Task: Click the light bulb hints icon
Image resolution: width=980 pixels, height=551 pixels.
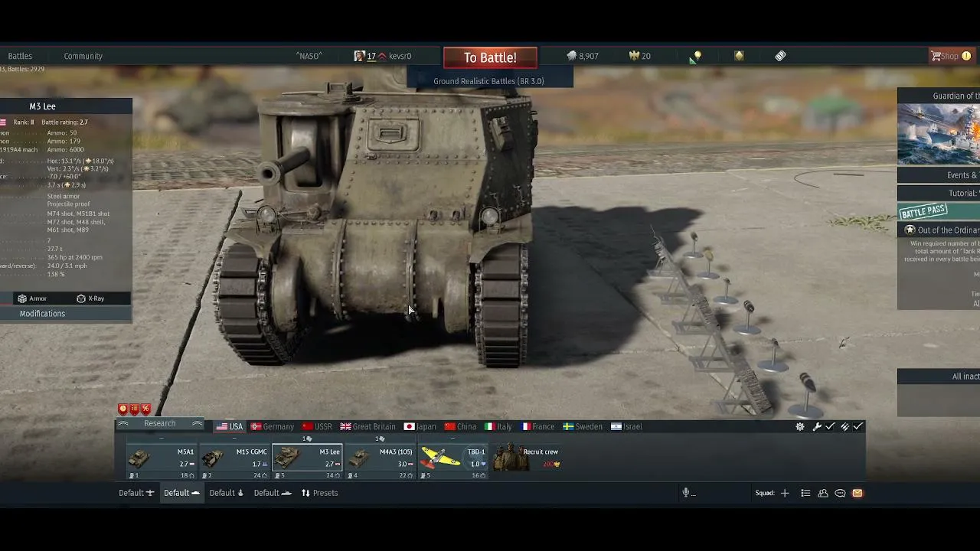Action: click(697, 56)
